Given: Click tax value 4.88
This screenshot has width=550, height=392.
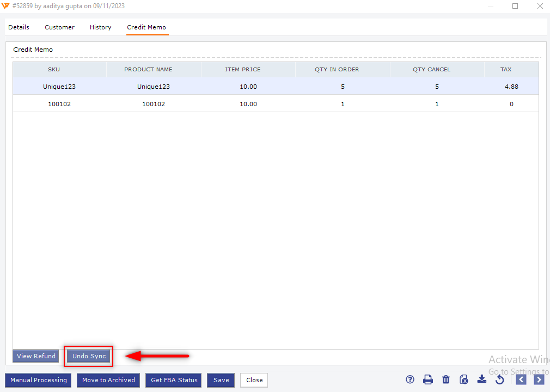Looking at the screenshot, I should click(x=511, y=87).
